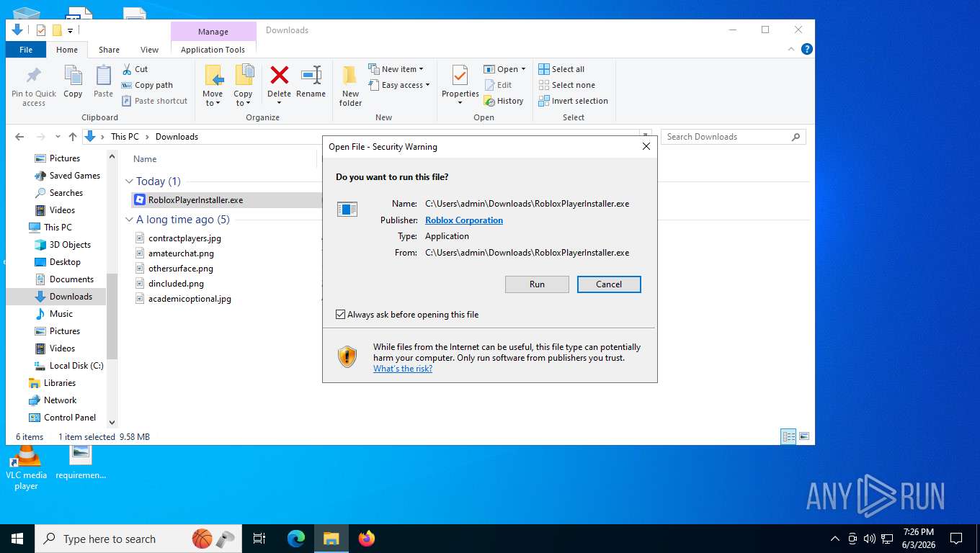This screenshot has height=553, width=980.
Task: Open the File tab
Action: click(26, 50)
